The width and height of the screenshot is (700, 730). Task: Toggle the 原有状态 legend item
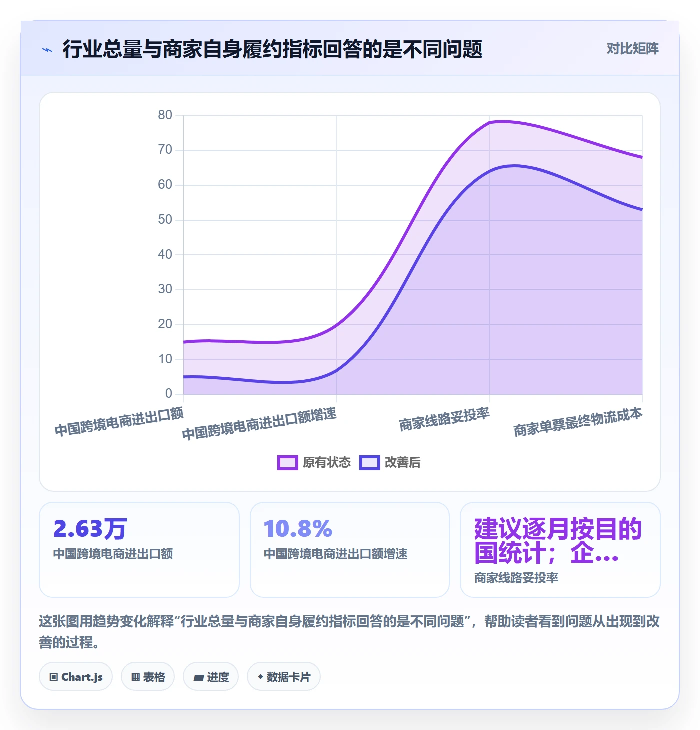314,462
